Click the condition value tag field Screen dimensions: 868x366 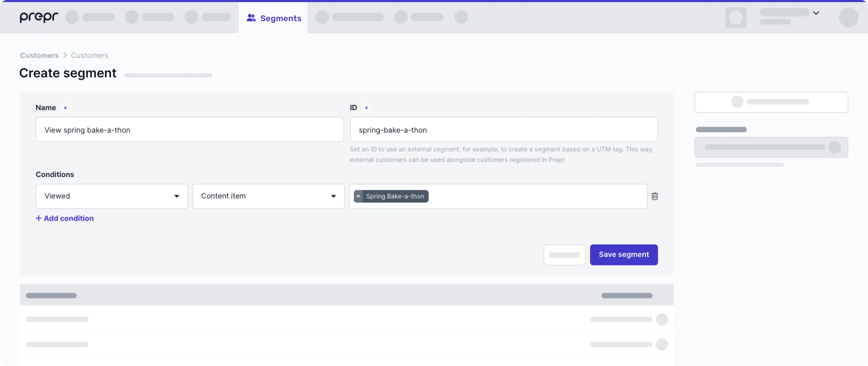pyautogui.click(x=498, y=196)
